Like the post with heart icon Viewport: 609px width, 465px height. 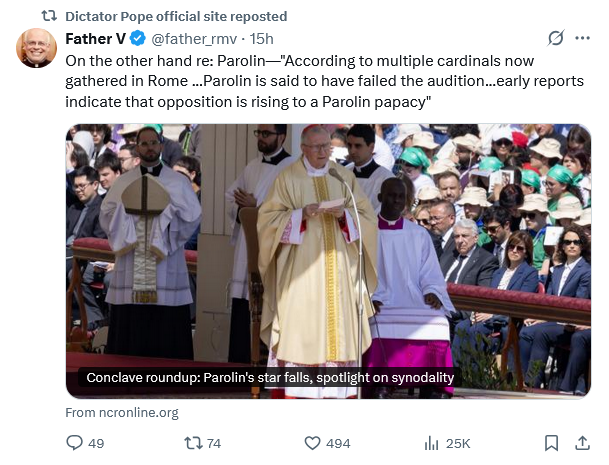pyautogui.click(x=312, y=443)
